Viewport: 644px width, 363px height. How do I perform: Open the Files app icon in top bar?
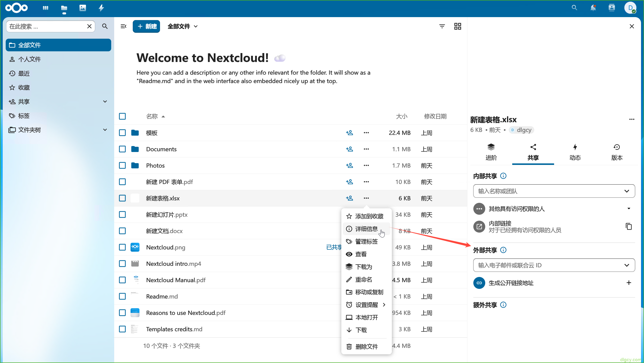point(64,8)
